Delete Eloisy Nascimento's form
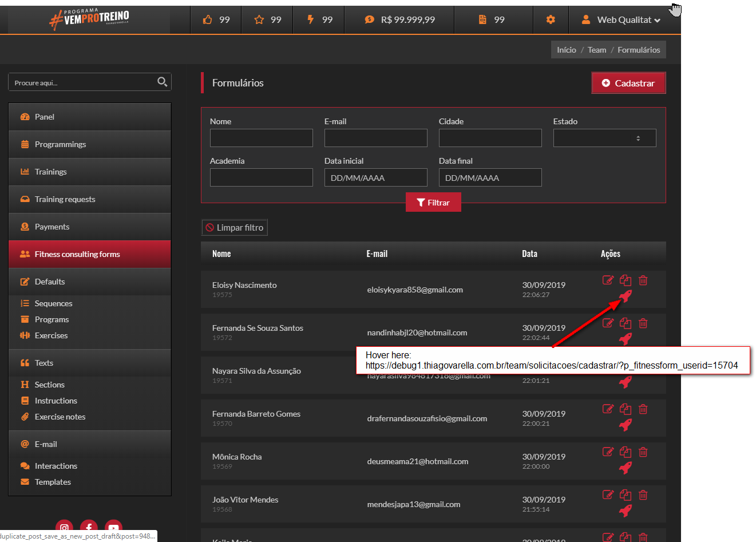The width and height of the screenshot is (756, 542). 643,280
